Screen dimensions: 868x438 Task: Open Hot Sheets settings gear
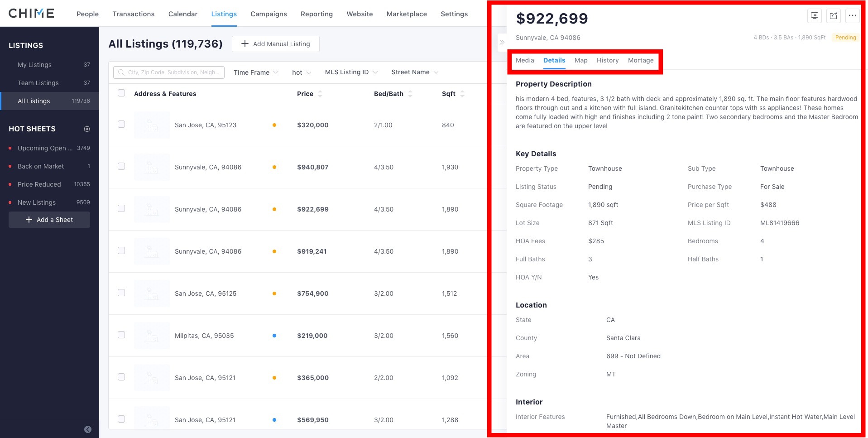[x=87, y=129]
